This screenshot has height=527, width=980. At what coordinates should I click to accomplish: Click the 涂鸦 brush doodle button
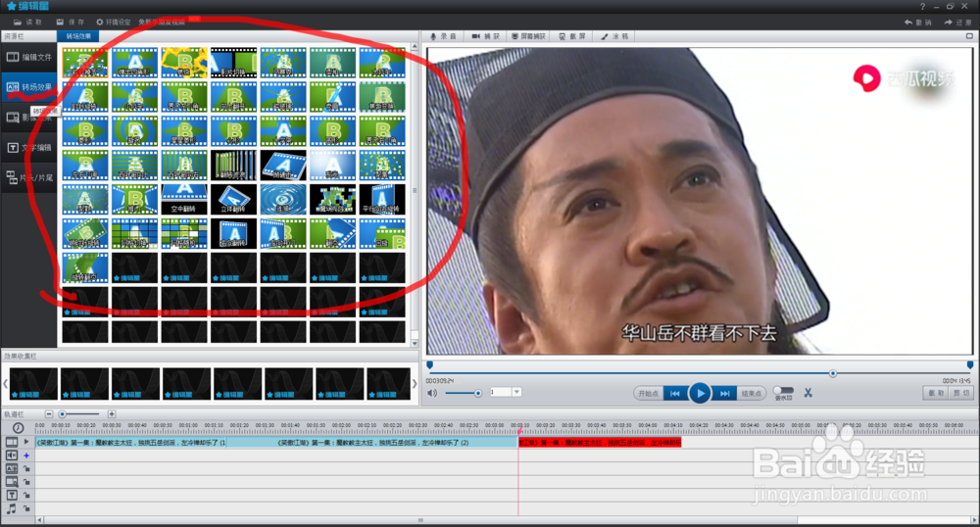click(x=614, y=36)
